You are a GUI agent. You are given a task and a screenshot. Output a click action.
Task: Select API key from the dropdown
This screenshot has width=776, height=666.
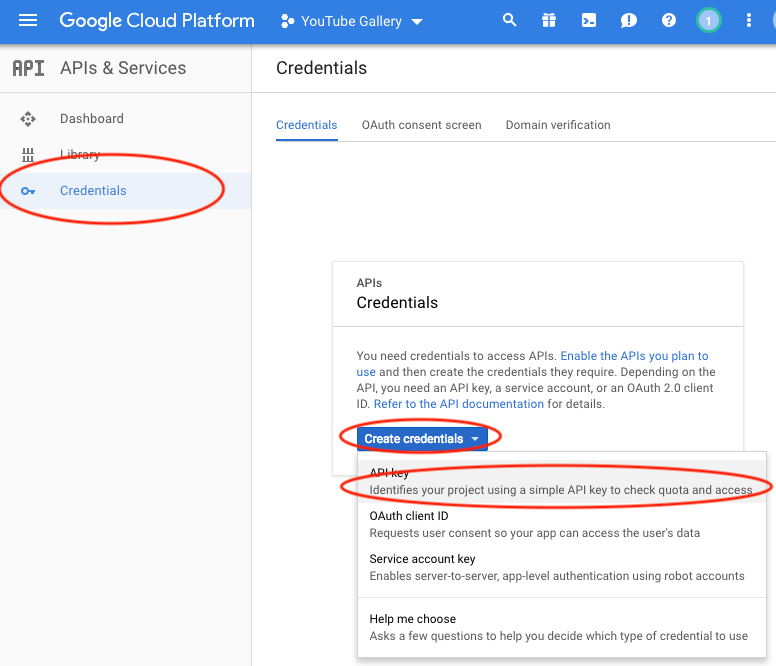560,482
